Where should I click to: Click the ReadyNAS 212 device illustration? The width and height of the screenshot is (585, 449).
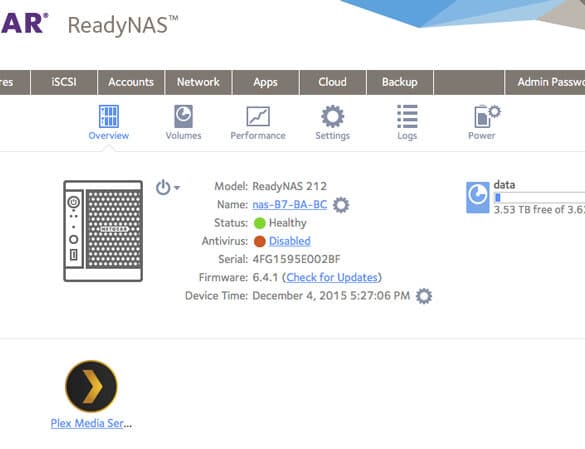(103, 231)
